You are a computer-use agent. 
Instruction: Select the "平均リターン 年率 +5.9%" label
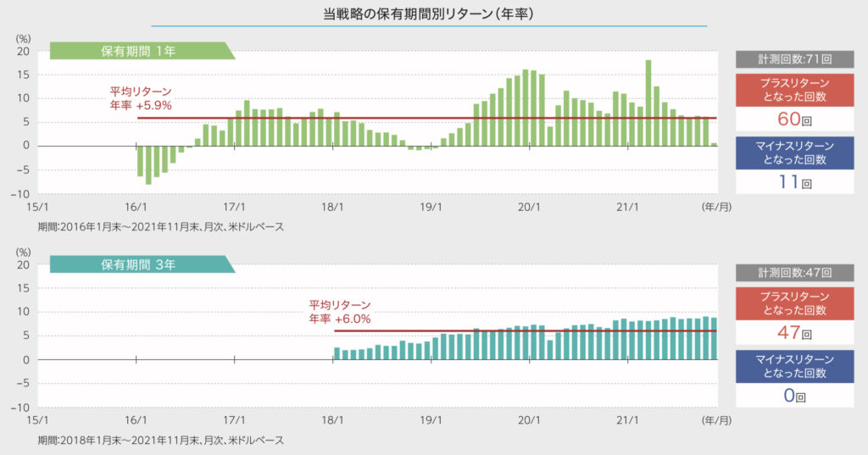(141, 98)
